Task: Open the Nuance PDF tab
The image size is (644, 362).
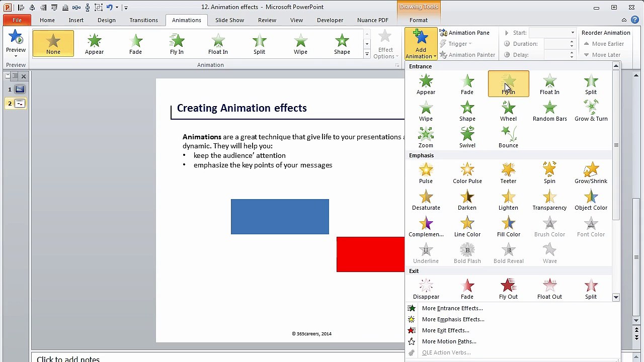Action: click(x=373, y=20)
